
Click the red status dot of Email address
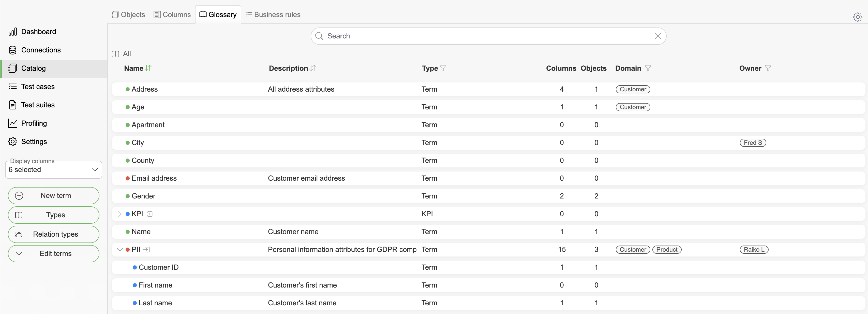tap(128, 178)
